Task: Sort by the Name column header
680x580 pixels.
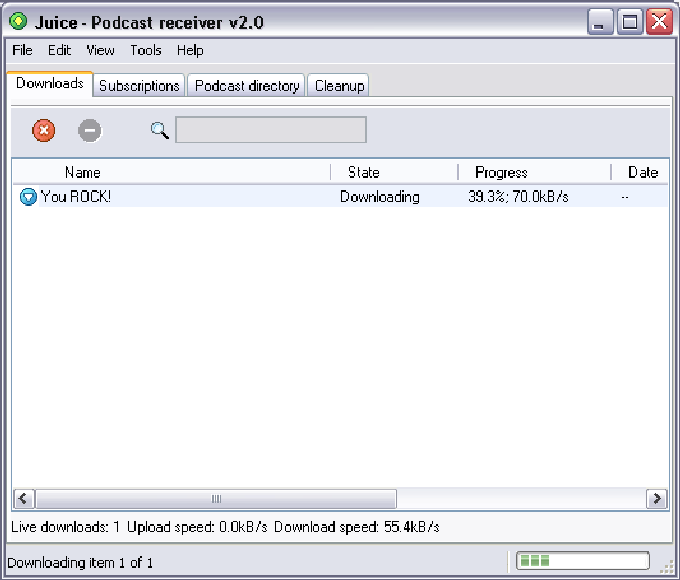Action: [171, 172]
